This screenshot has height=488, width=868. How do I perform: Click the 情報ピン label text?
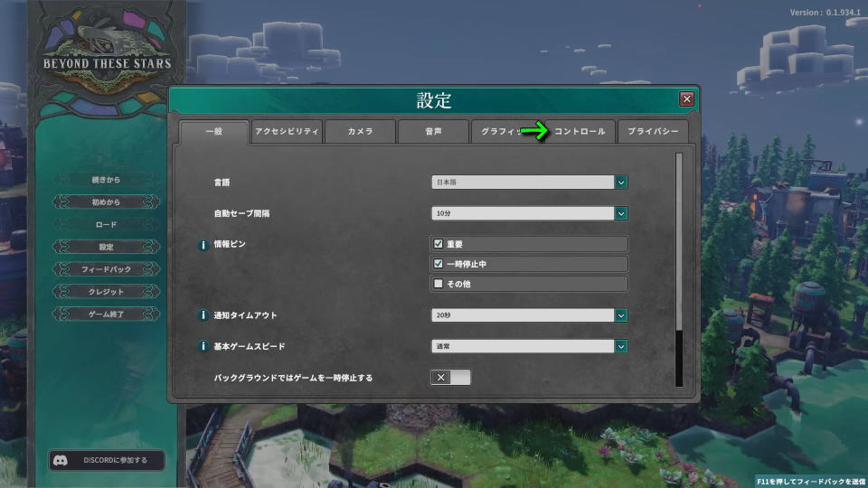point(230,244)
